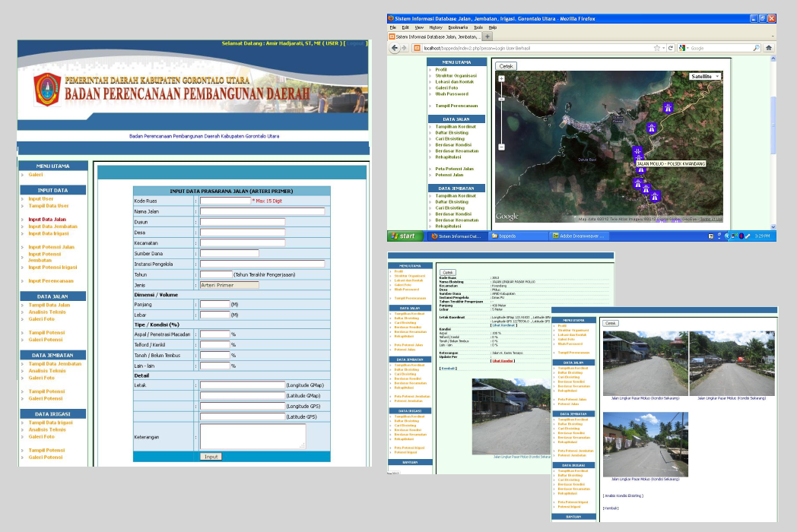Click the Kode Ruas input field

(225, 201)
